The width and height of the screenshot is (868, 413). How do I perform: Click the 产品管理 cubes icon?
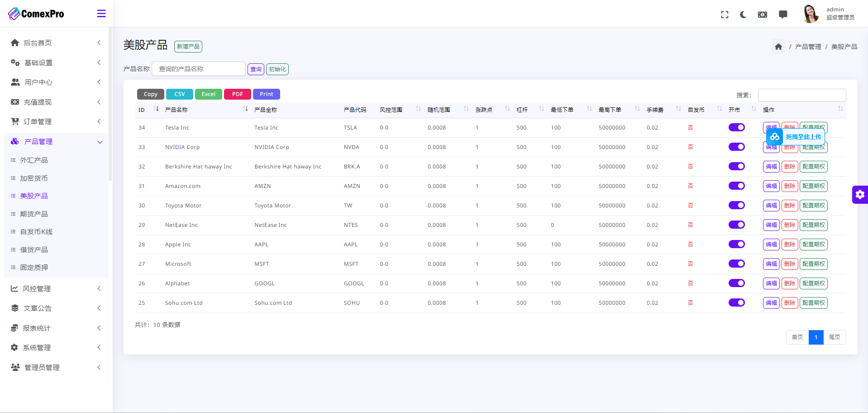tap(15, 141)
